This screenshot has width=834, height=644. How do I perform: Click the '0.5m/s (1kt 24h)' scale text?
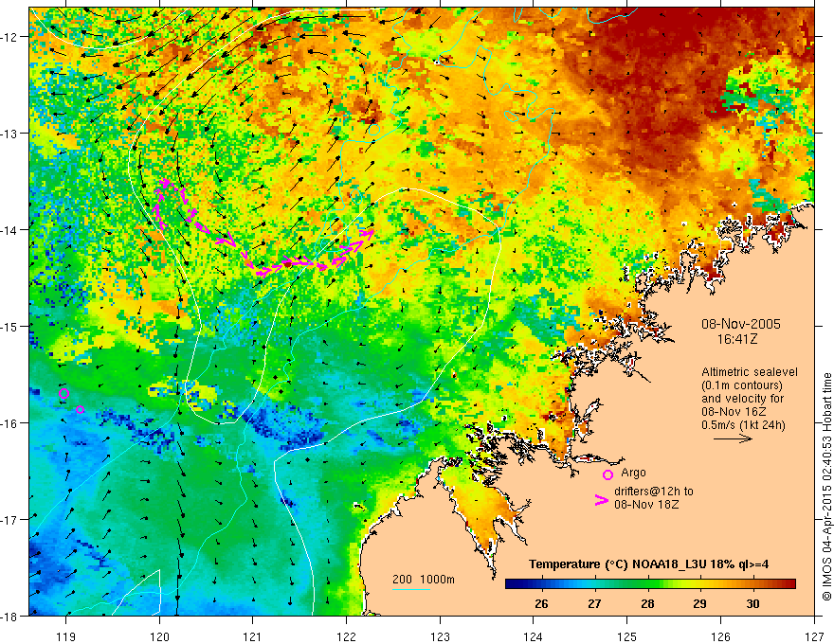pos(743,425)
